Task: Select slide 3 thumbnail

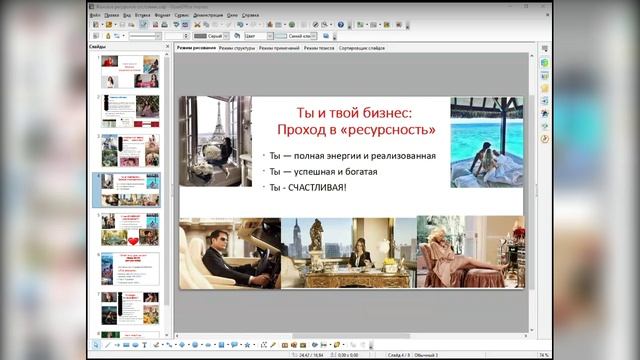Action: 130,151
